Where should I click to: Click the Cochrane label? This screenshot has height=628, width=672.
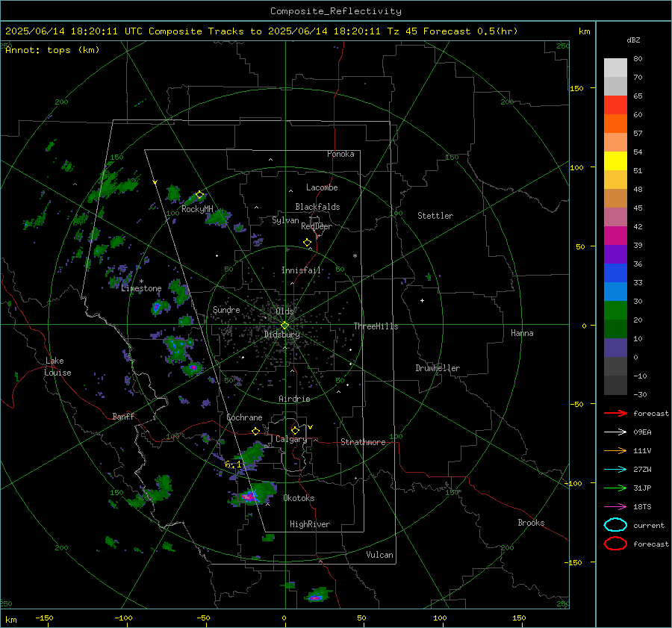pos(244,417)
